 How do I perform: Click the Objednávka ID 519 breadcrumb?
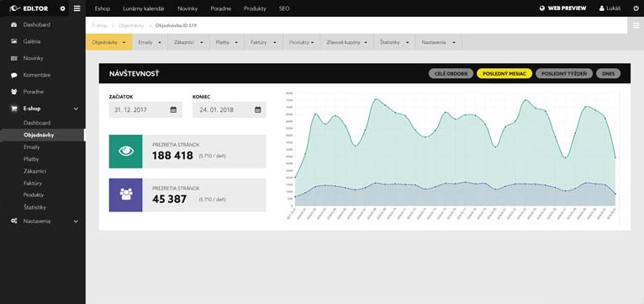(x=176, y=25)
